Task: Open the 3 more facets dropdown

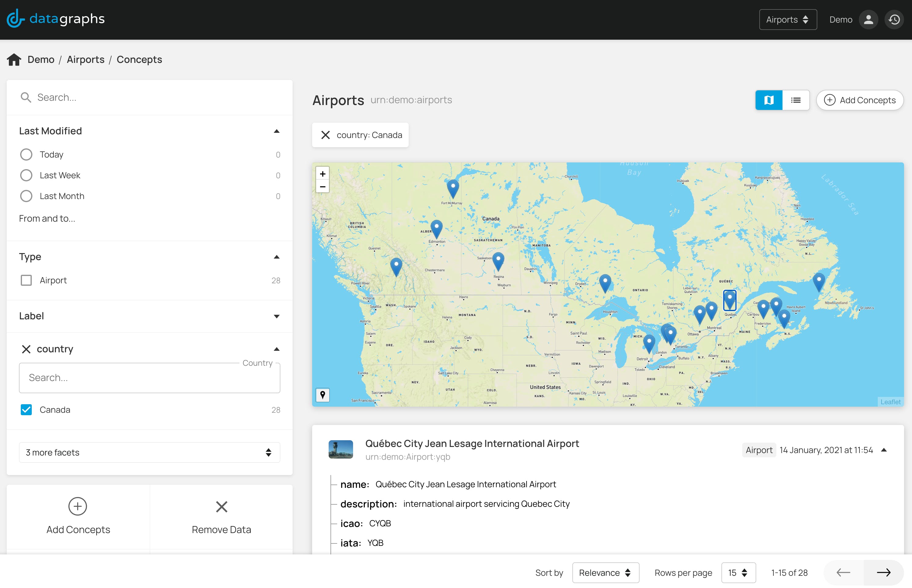Action: (149, 452)
